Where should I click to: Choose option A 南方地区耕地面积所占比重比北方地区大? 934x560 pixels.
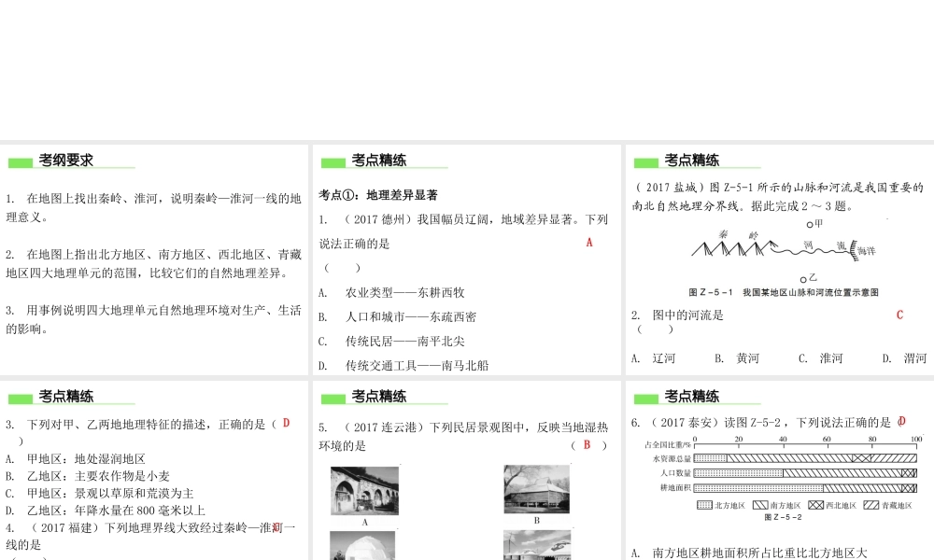pyautogui.click(x=749, y=553)
